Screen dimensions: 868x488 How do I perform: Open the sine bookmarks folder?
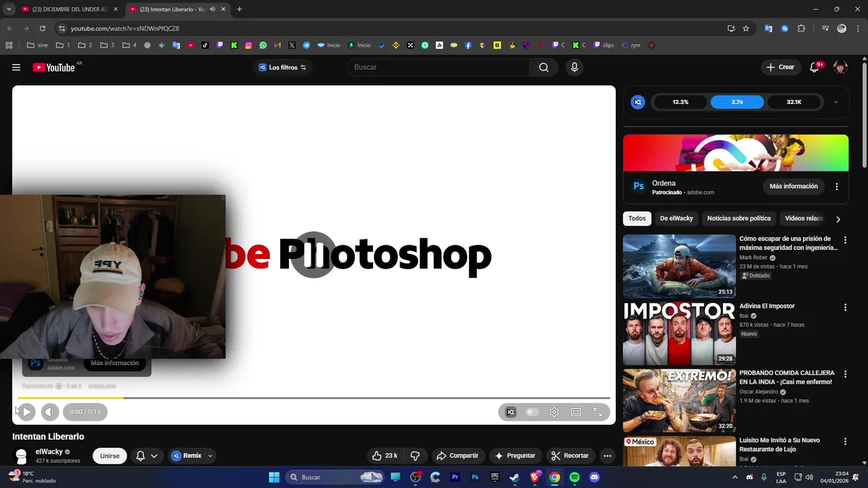(x=37, y=45)
